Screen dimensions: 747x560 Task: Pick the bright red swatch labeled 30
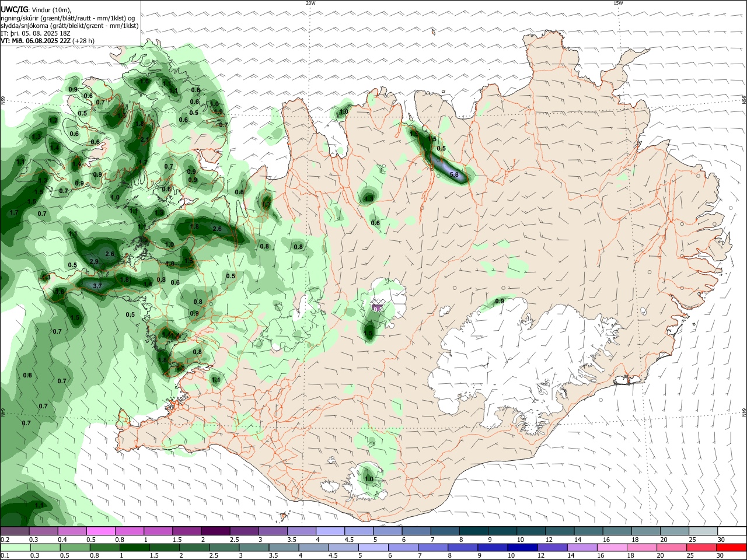[x=731, y=548]
